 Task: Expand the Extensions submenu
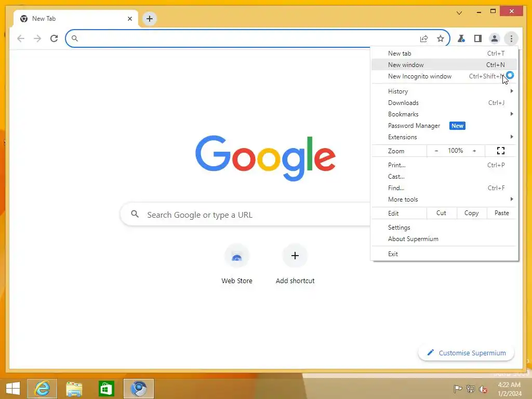(444, 137)
